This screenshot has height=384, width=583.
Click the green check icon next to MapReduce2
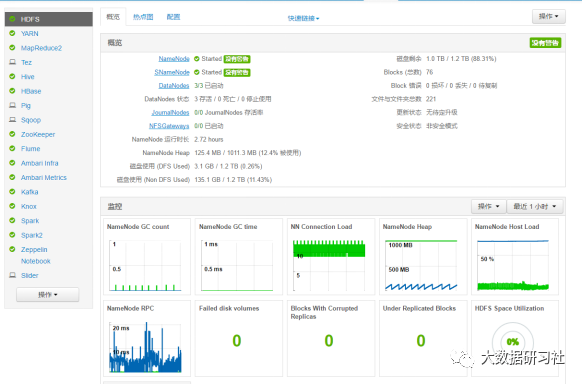click(12, 48)
